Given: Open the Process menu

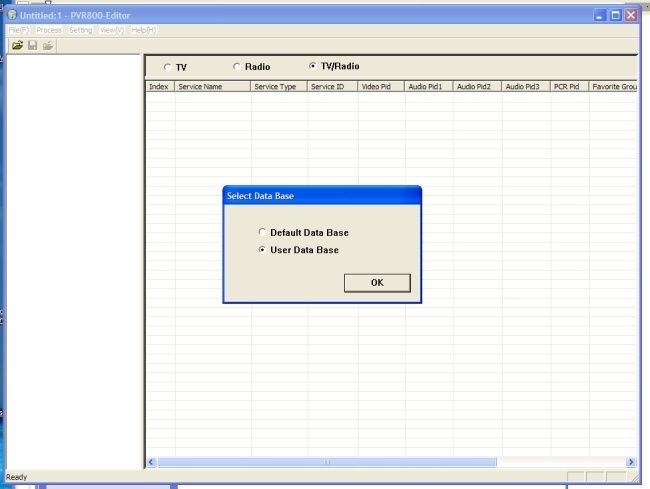Looking at the screenshot, I should click(48, 30).
